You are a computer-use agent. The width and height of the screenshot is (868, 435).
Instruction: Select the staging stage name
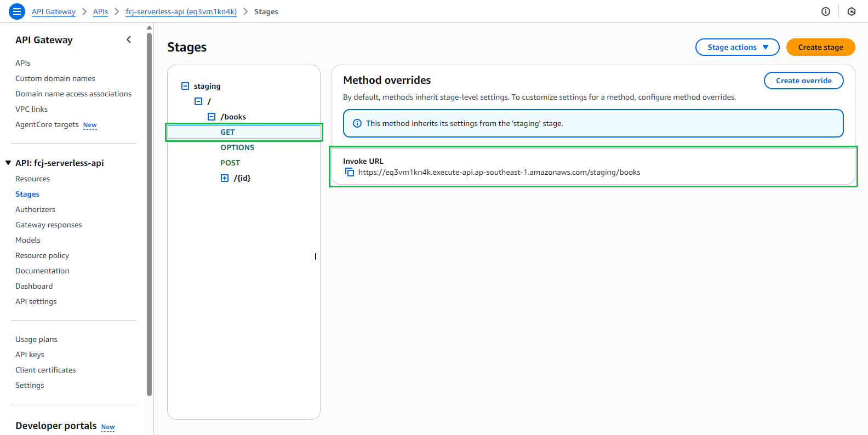pyautogui.click(x=207, y=86)
